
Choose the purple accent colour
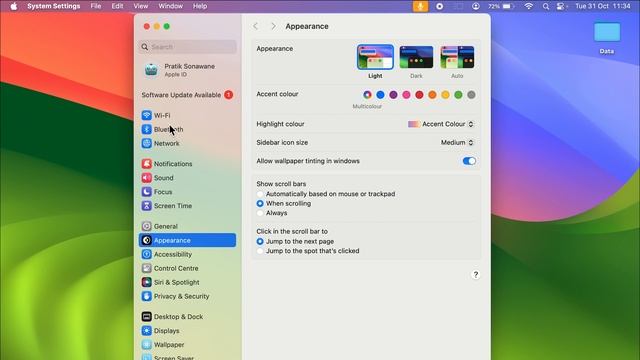tap(393, 95)
